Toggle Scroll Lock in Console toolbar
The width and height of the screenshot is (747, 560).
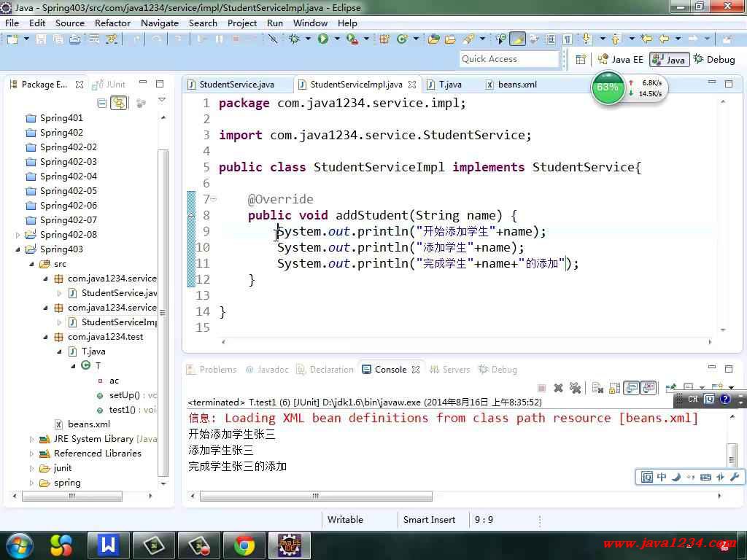[614, 388]
